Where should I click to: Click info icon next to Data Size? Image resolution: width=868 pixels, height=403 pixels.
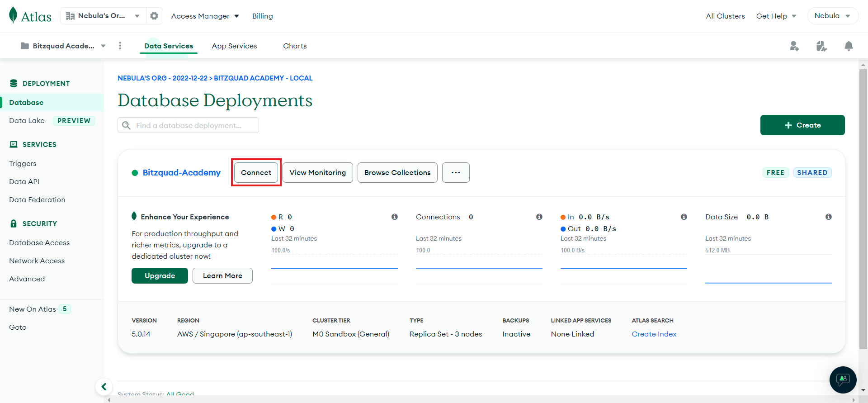[829, 217]
